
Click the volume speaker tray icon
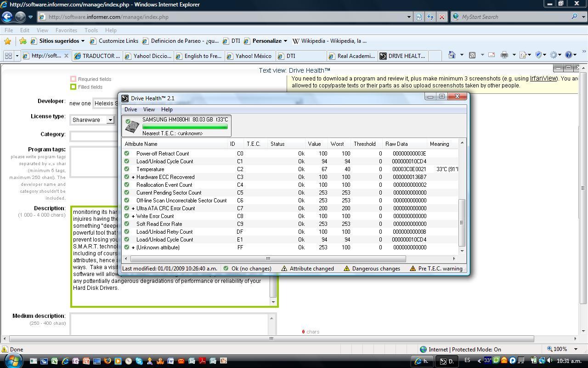coord(550,361)
